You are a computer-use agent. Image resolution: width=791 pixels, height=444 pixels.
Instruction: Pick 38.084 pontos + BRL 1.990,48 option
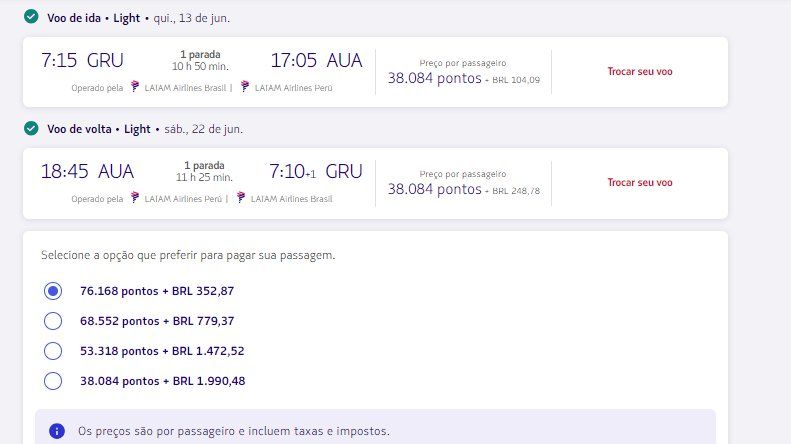(54, 381)
